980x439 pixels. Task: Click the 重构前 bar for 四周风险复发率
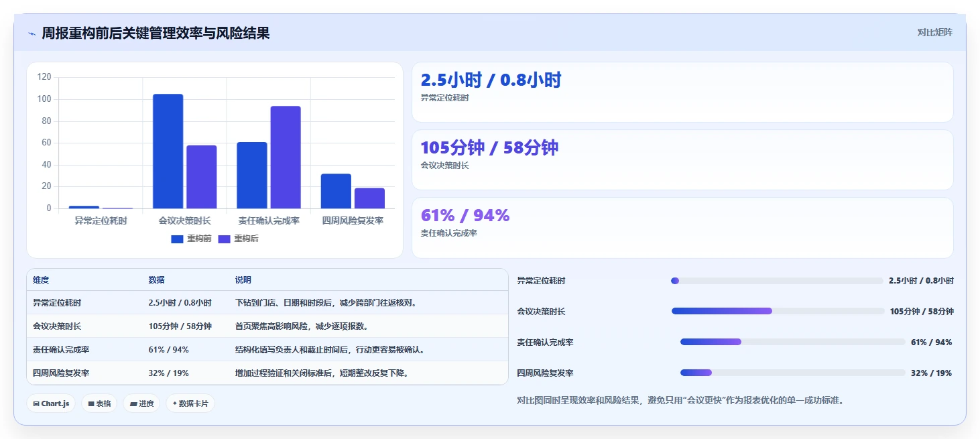pos(336,192)
